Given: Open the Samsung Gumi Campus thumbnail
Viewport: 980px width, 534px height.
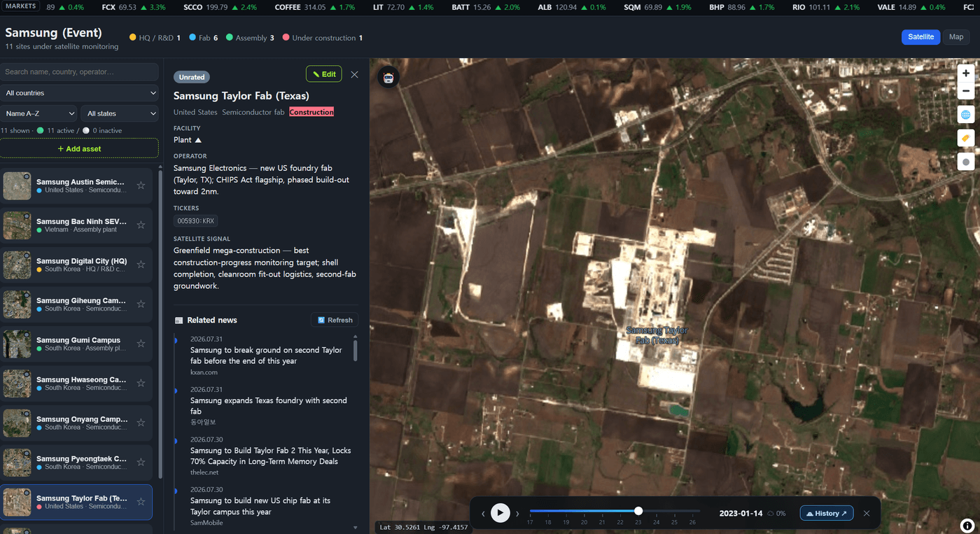Looking at the screenshot, I should (x=17, y=344).
